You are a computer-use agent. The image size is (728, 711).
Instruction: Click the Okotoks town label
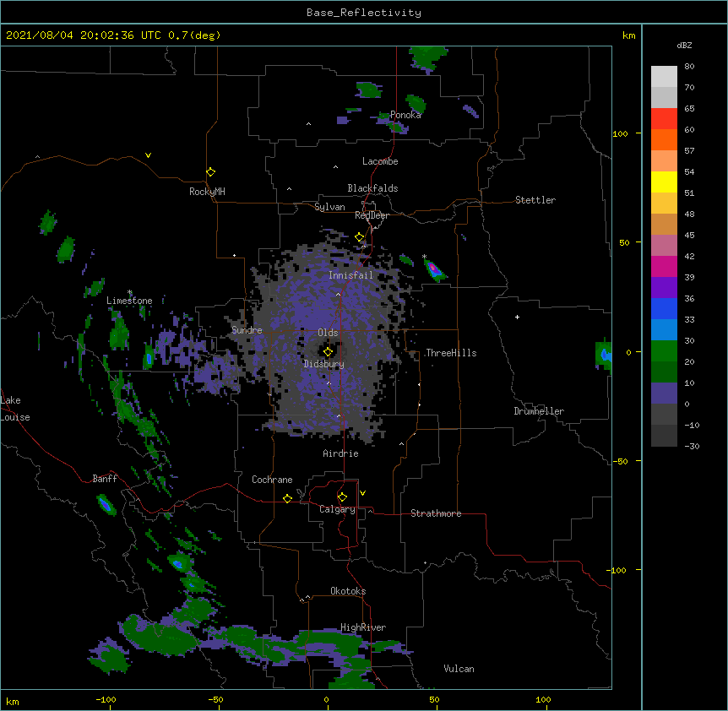click(x=348, y=591)
